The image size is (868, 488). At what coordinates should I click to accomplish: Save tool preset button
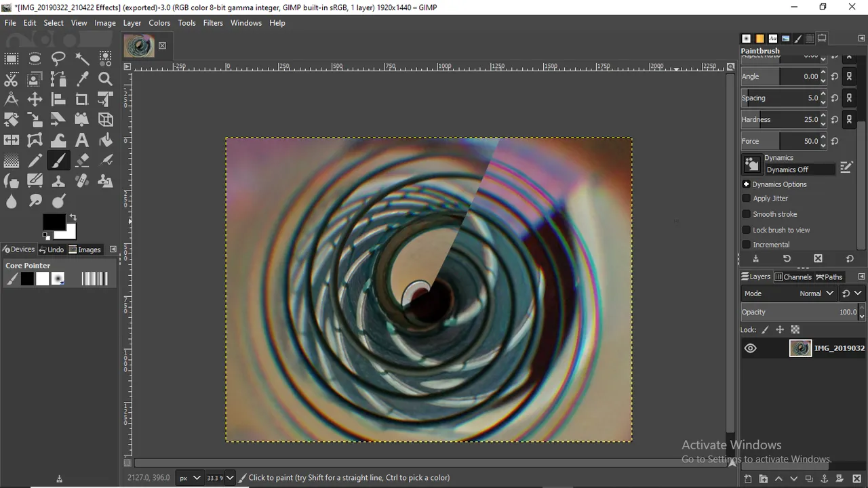pyautogui.click(x=755, y=259)
